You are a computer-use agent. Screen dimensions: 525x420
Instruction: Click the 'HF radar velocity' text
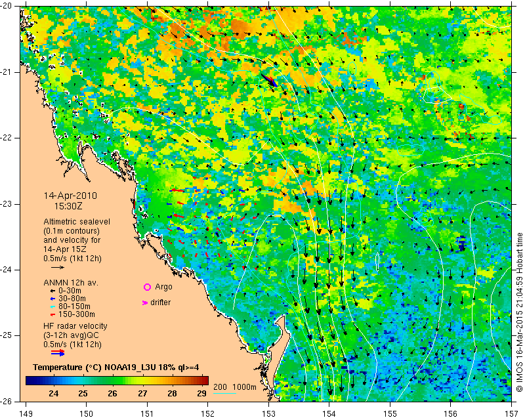click(x=75, y=326)
